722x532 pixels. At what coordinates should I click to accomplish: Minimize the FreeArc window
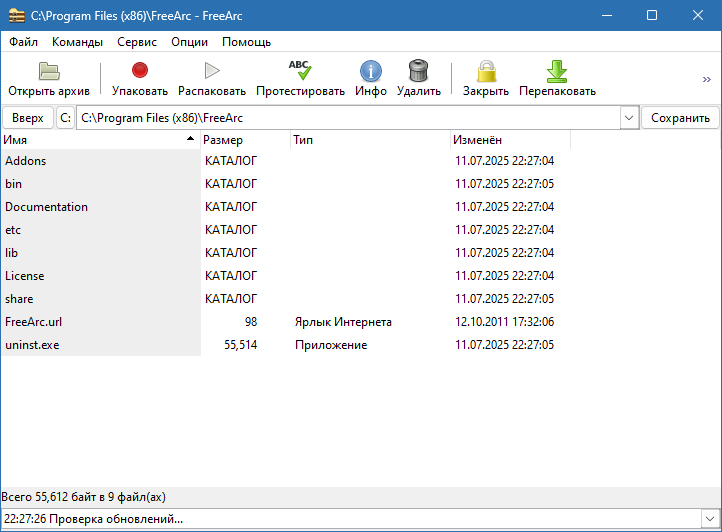607,15
